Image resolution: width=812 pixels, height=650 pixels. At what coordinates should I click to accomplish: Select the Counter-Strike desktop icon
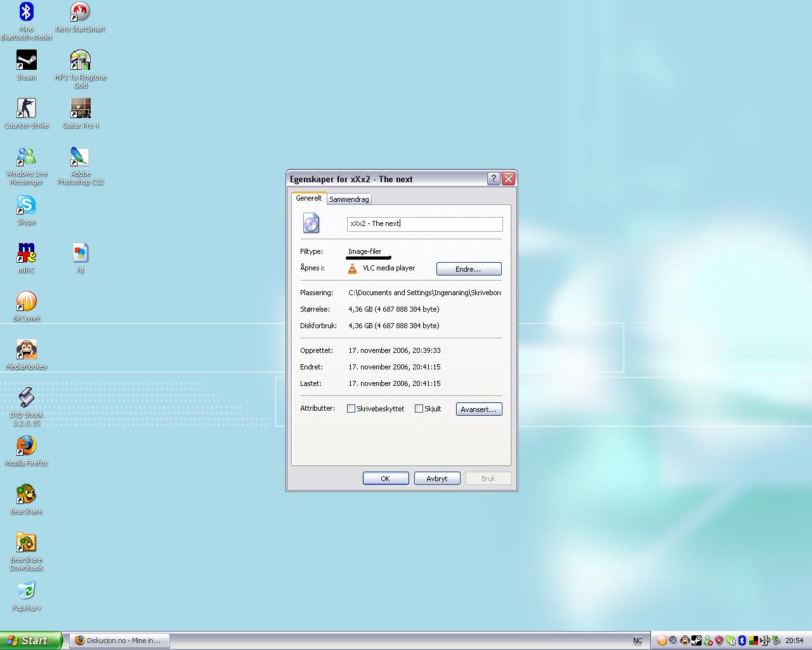26,109
